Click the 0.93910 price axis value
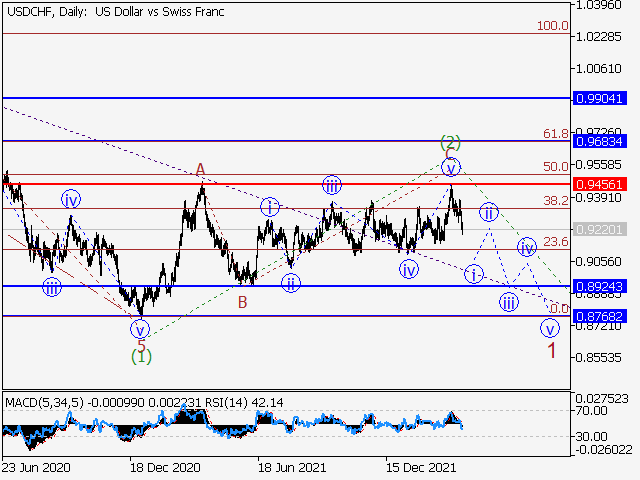This screenshot has height=480, width=640. (x=598, y=198)
